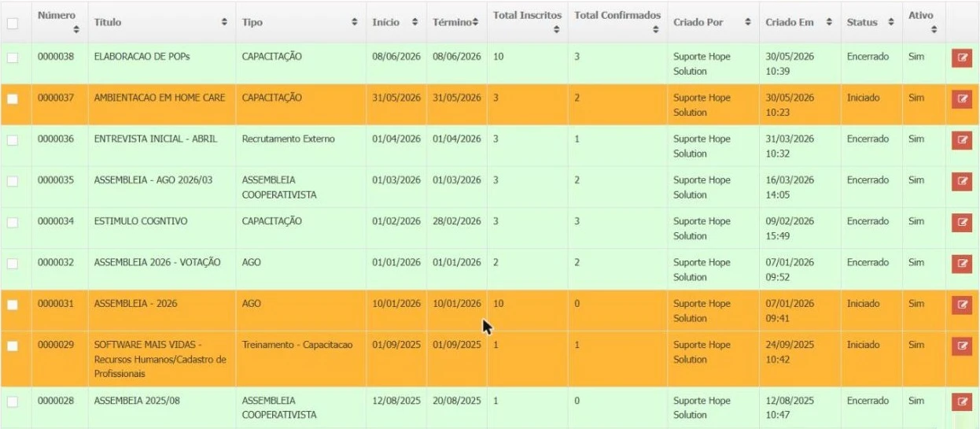Viewport: 980px width, 429px height.
Task: Select the checkbox for row 0000034
Action: point(12,222)
